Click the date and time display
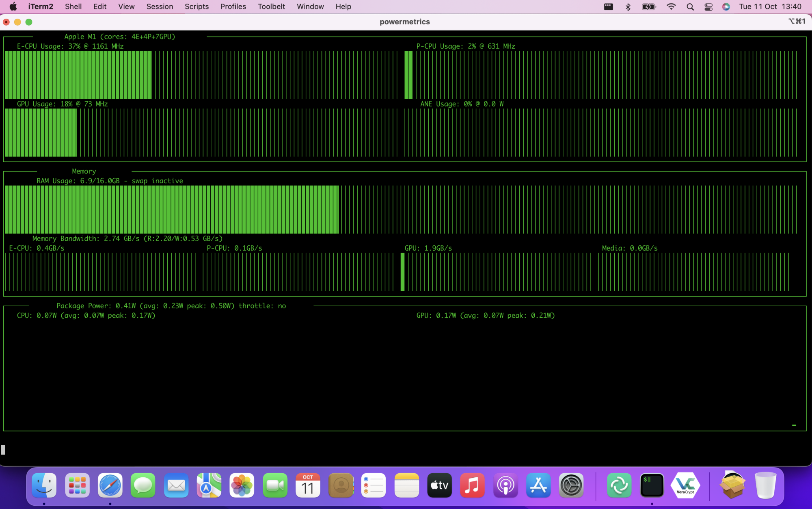Screen dimensions: 812x509 click(x=770, y=7)
